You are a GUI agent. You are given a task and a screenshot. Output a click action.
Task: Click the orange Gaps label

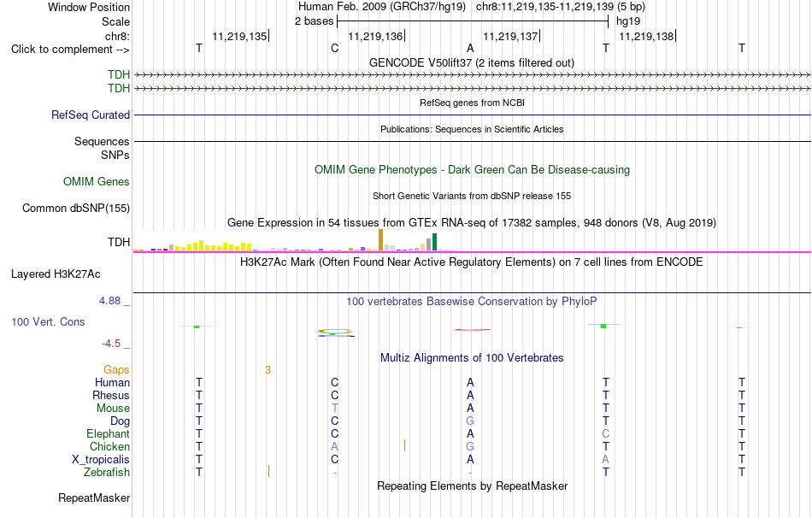click(116, 370)
